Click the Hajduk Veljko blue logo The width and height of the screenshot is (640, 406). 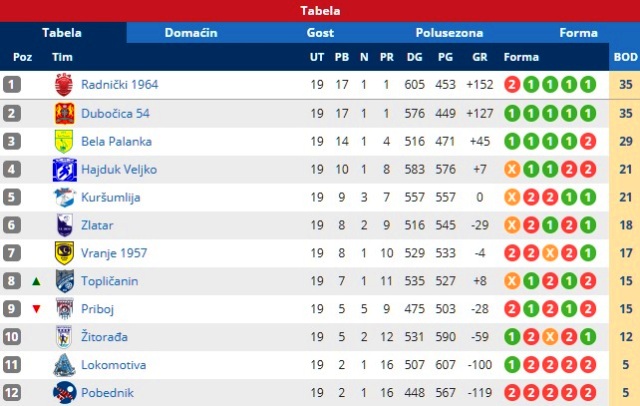pyautogui.click(x=64, y=169)
